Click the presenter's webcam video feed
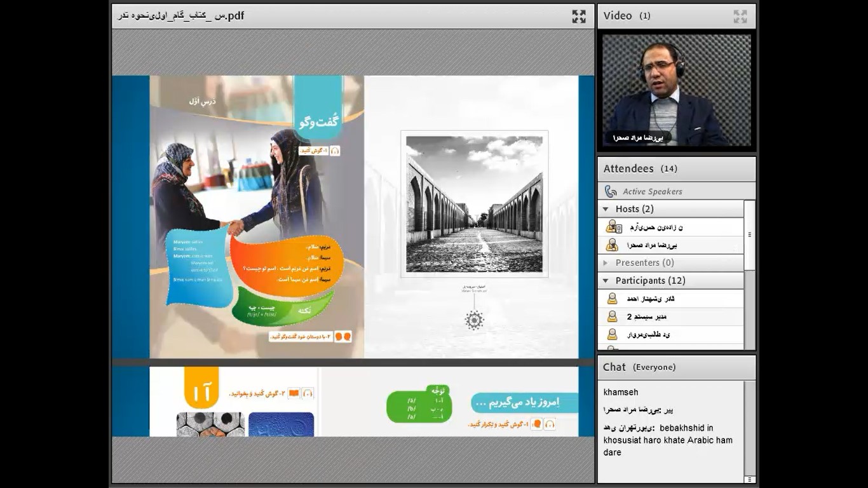The height and width of the screenshot is (488, 868). click(x=676, y=90)
